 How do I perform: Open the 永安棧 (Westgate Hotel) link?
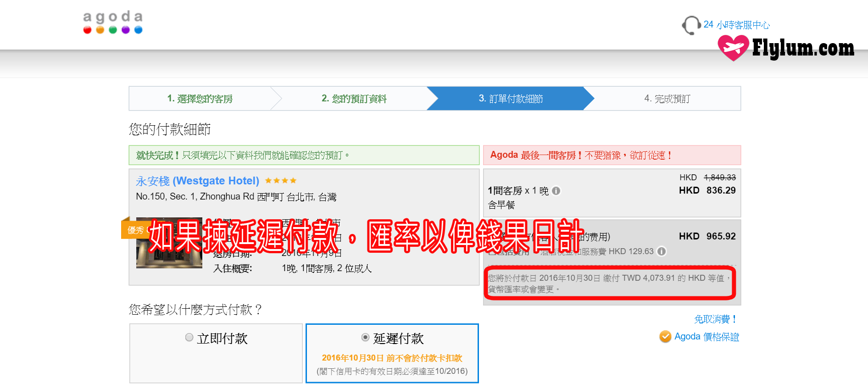(x=197, y=181)
